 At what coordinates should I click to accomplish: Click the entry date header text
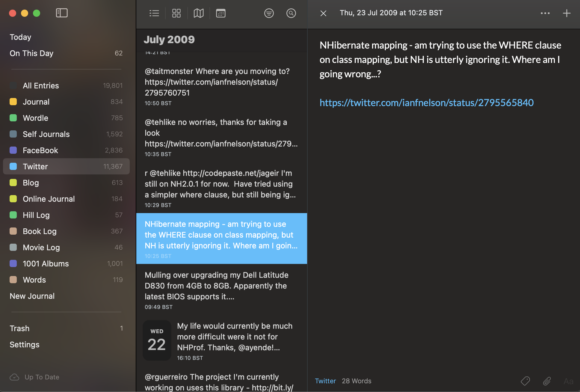coord(391,13)
